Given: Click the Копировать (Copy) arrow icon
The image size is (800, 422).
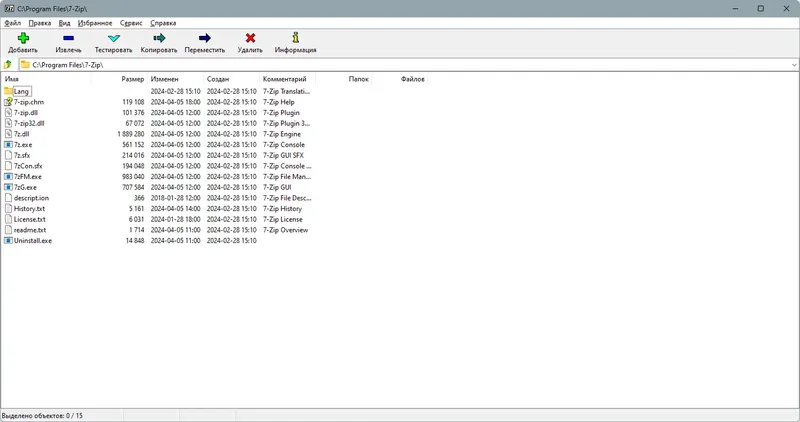Looking at the screenshot, I should click(159, 38).
